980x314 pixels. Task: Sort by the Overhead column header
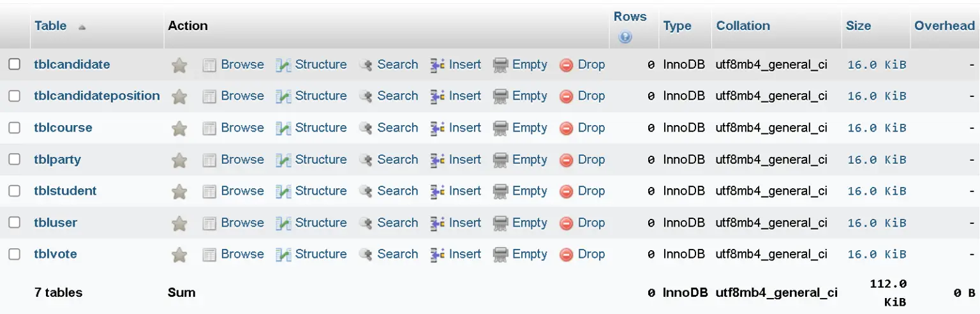point(944,26)
